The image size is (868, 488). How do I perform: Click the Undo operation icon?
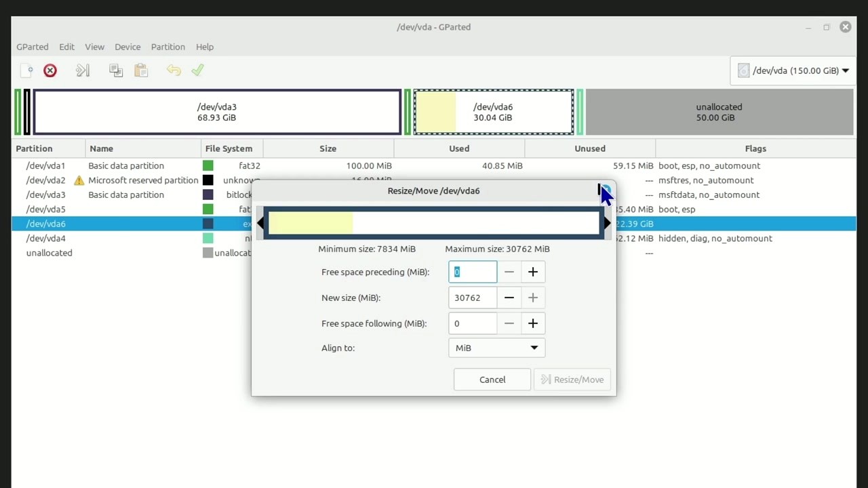tap(174, 70)
